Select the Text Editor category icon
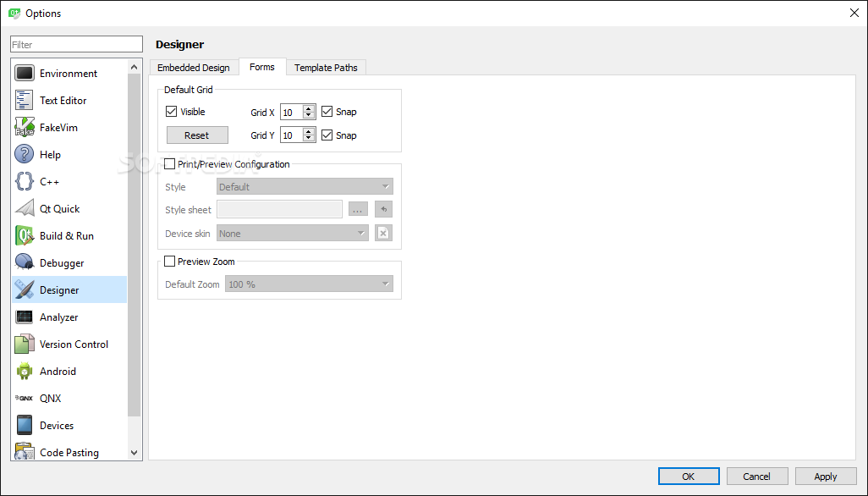The height and width of the screenshot is (496, 868). 25,100
